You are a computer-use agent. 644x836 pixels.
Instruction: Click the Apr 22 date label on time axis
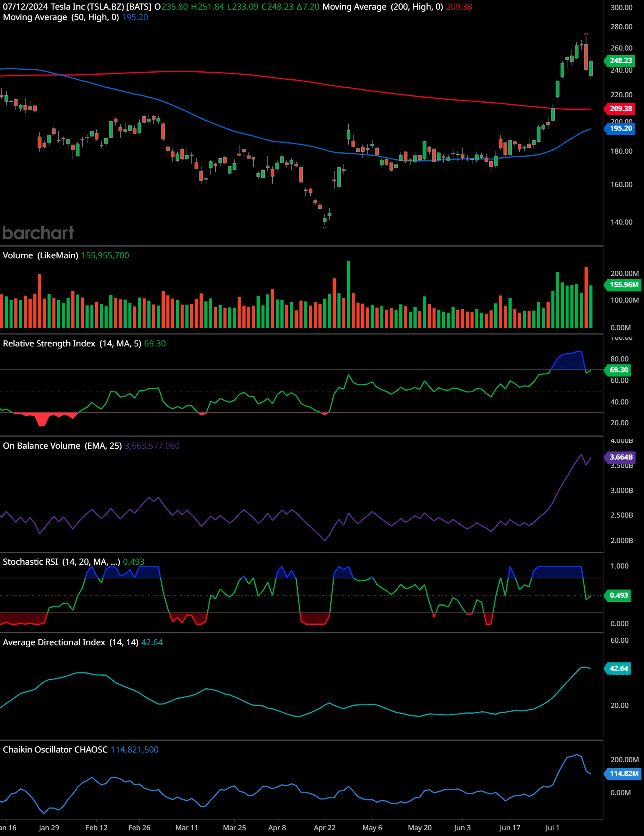[325, 828]
